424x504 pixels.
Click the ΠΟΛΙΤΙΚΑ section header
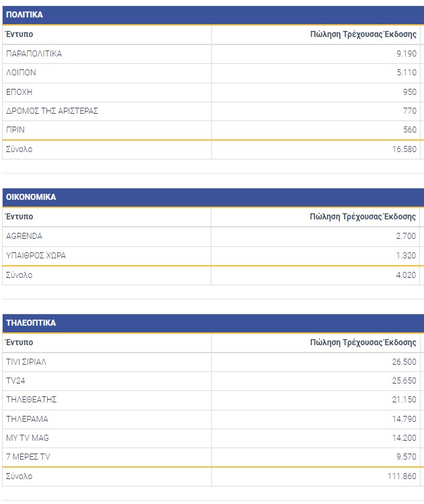tap(24, 14)
